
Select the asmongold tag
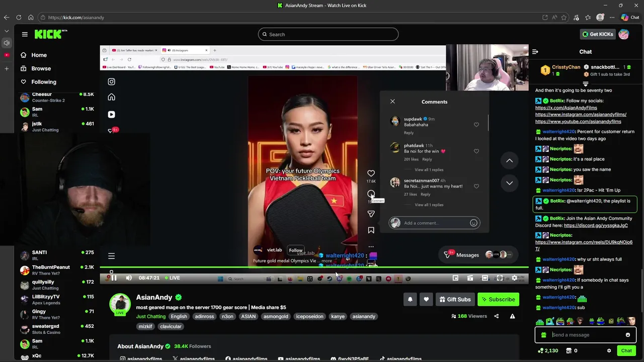(276, 316)
